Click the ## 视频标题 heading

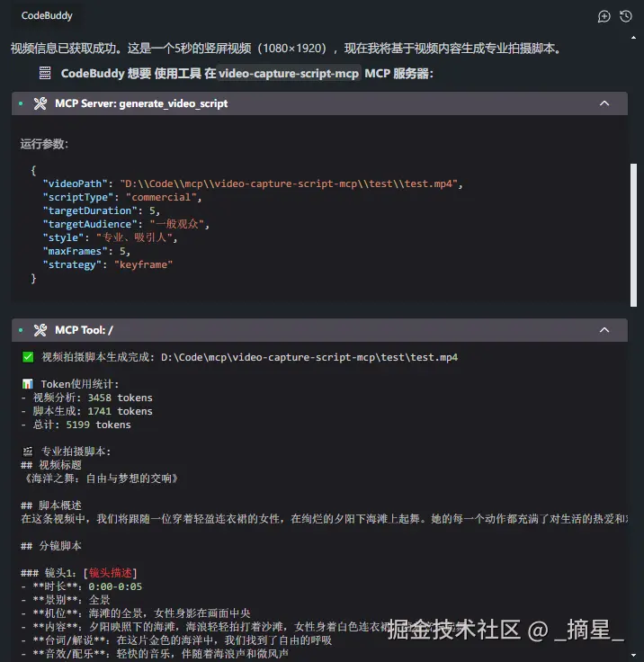51,465
